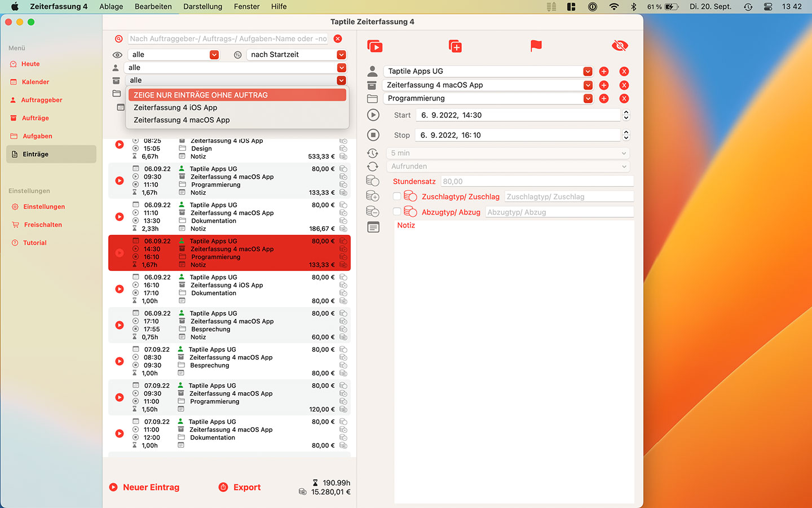Click red play button on 07.09.22 08:30 entry
The height and width of the screenshot is (508, 812).
[x=120, y=361]
